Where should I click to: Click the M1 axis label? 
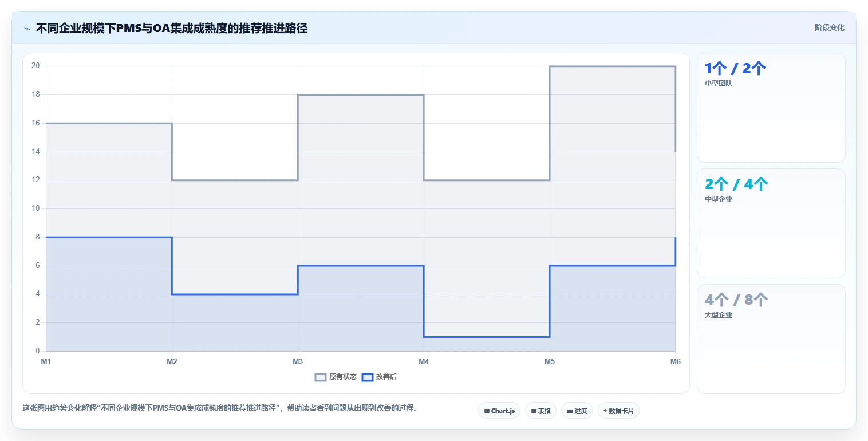pos(46,361)
